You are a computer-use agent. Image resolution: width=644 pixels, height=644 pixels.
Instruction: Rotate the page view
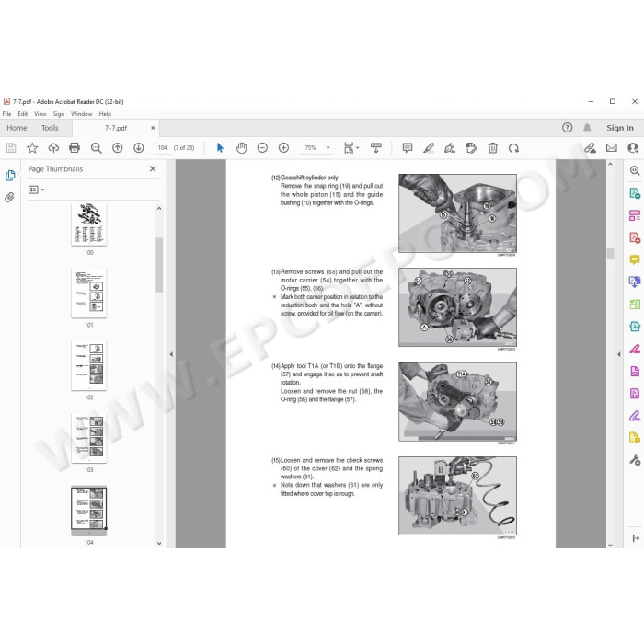513,148
